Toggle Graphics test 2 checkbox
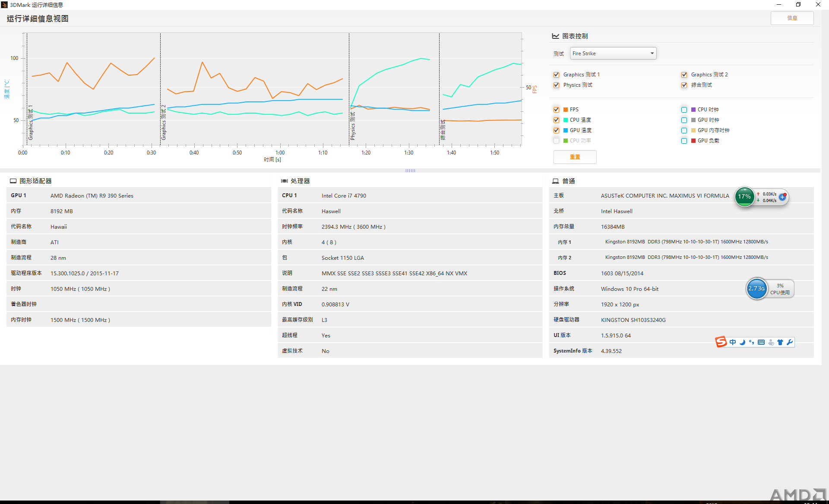This screenshot has width=829, height=504. coord(684,75)
